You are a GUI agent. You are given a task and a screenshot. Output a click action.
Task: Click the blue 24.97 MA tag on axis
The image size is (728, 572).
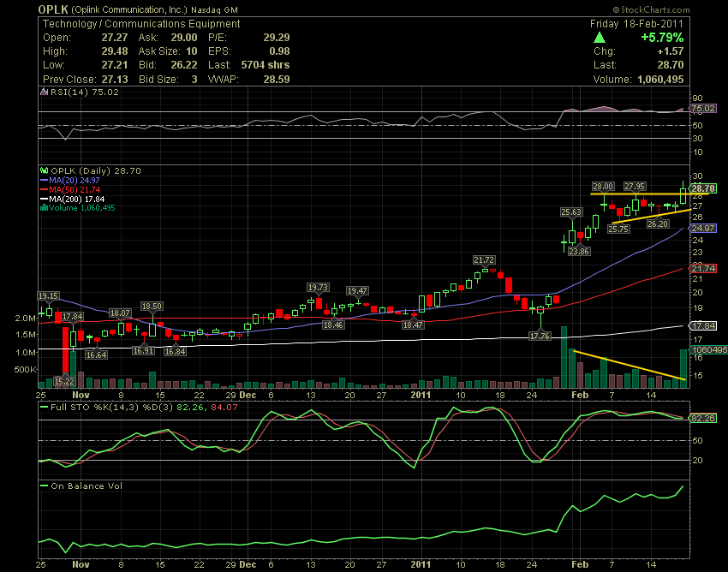(703, 229)
